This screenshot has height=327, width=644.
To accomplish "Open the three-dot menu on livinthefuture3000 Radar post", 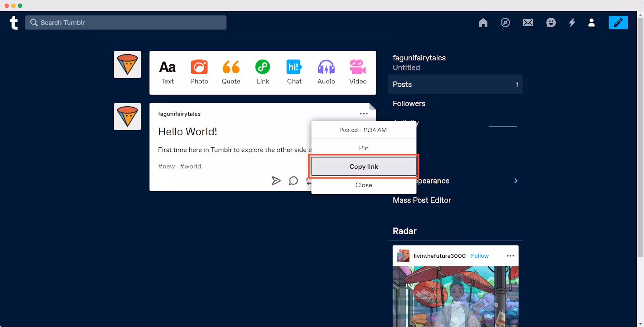I will click(510, 256).
